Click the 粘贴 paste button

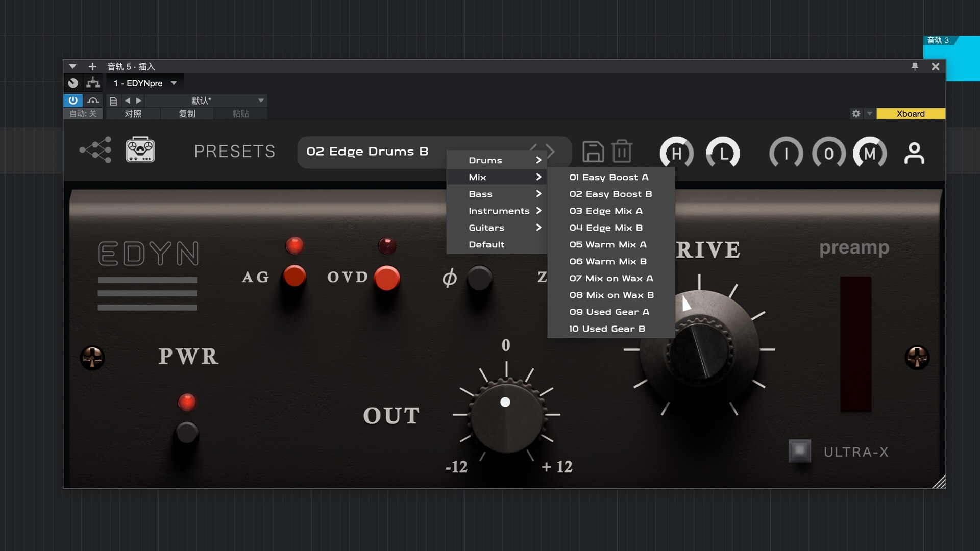[240, 114]
